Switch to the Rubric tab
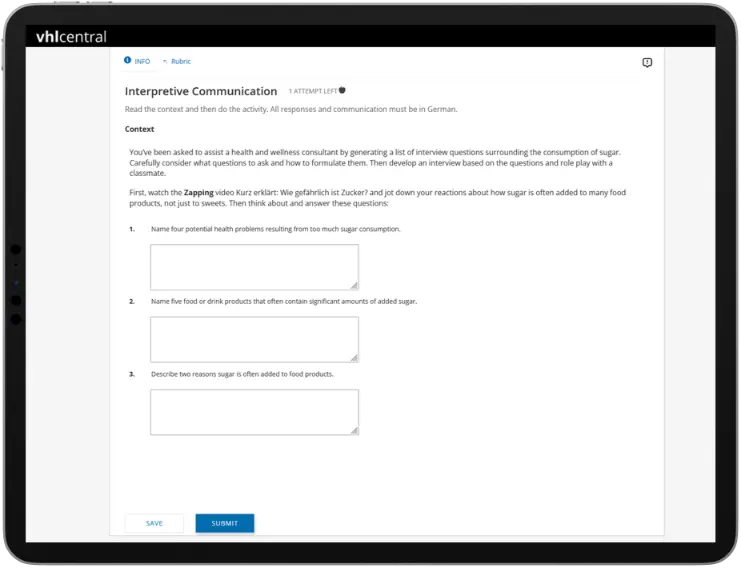The width and height of the screenshot is (741, 568). coord(177,61)
